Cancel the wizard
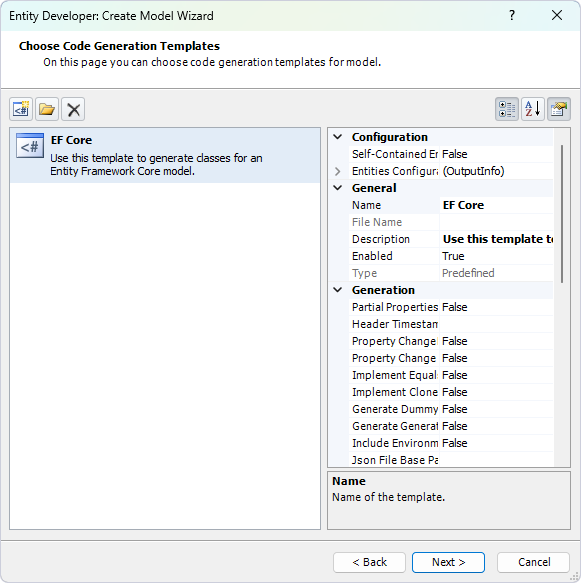 click(x=534, y=562)
